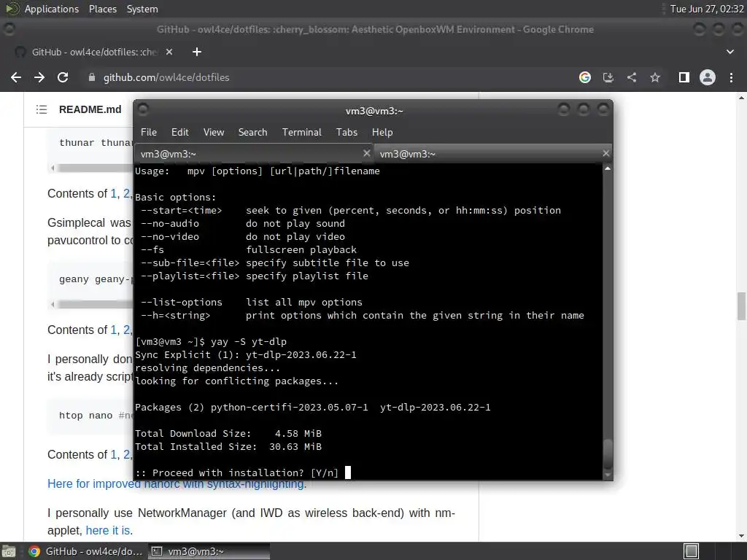This screenshot has height=560, width=747.
Task: Click the site lock icon in address bar
Action: pyautogui.click(x=92, y=77)
